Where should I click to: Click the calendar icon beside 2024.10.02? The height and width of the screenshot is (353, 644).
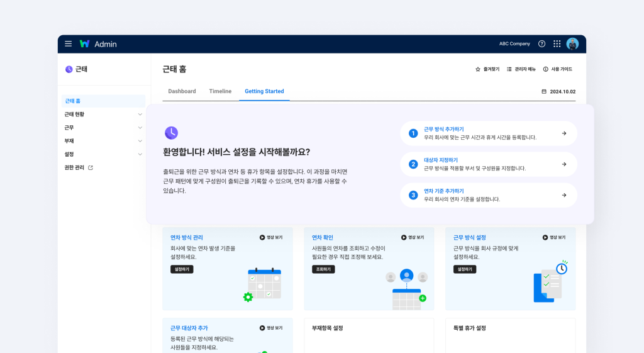click(544, 92)
